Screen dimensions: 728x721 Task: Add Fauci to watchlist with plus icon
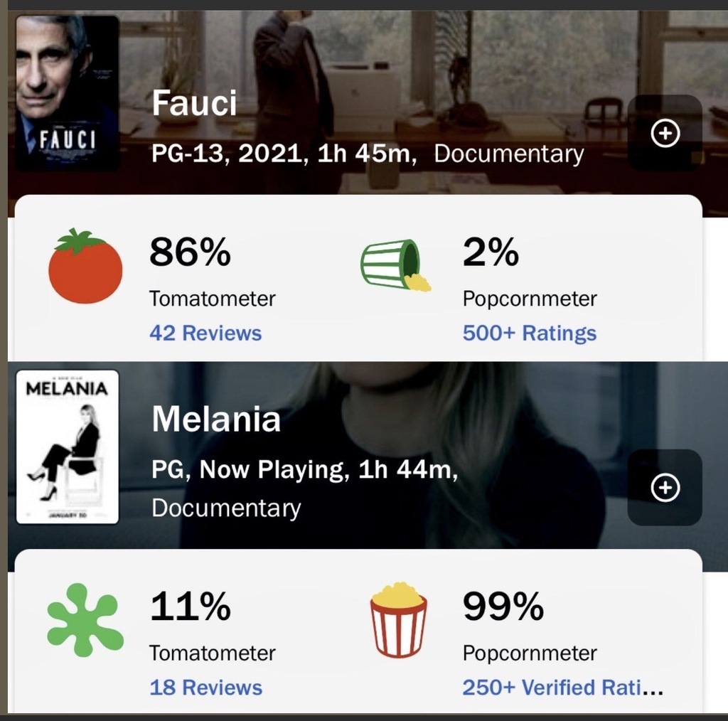(x=665, y=133)
